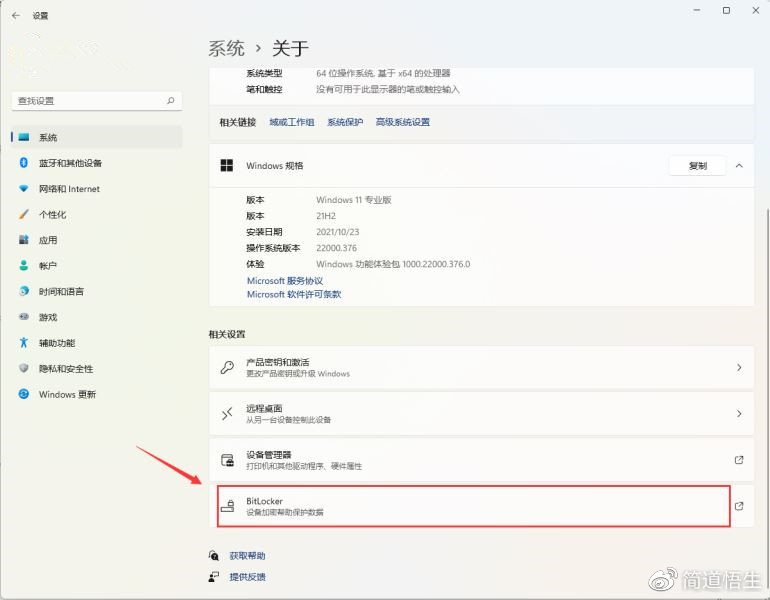The height and width of the screenshot is (600, 770).
Task: Click the 个性化 paintbrush icon
Action: point(24,214)
